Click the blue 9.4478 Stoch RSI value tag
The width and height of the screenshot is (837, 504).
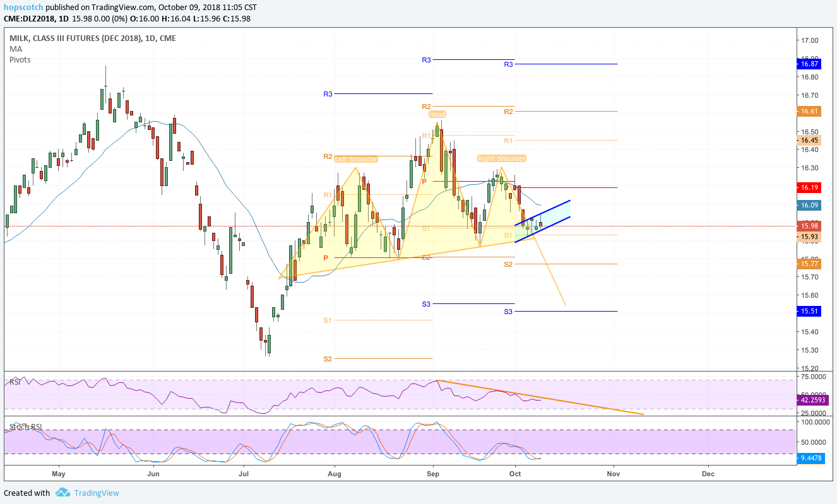pyautogui.click(x=810, y=459)
